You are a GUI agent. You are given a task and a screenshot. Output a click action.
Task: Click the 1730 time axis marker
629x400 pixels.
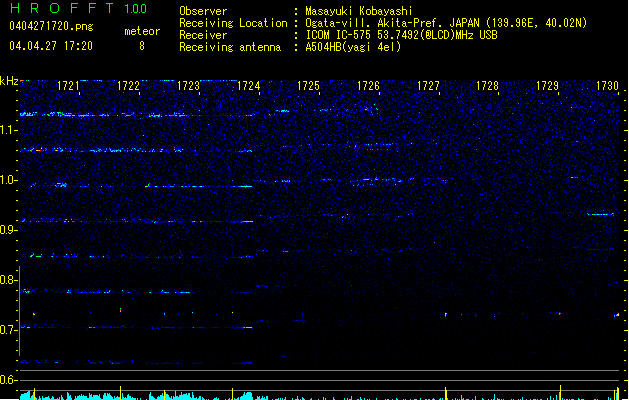coord(607,86)
